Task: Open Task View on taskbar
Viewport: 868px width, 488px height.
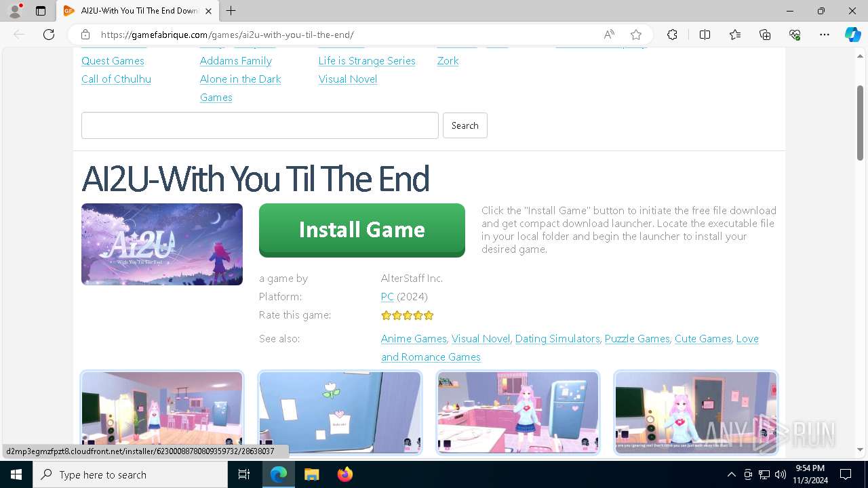Action: (x=244, y=474)
